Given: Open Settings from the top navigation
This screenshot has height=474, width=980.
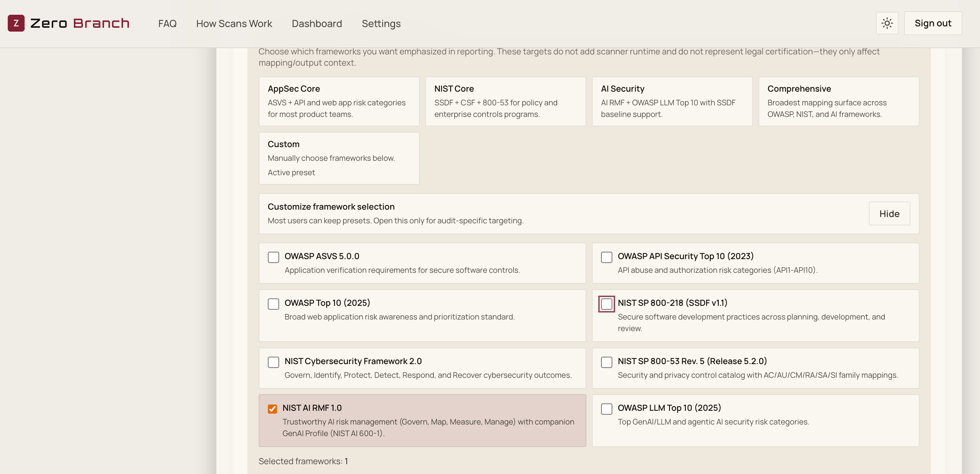Looking at the screenshot, I should (381, 24).
